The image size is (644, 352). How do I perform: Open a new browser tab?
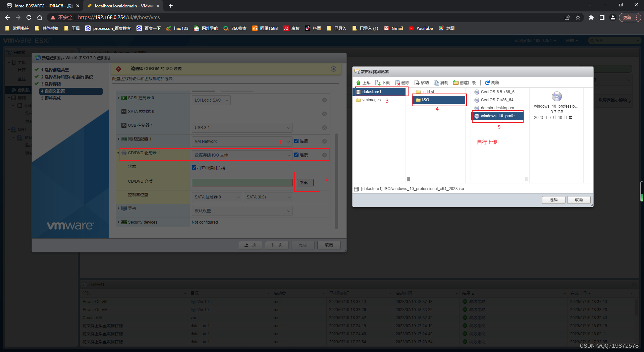tap(171, 6)
